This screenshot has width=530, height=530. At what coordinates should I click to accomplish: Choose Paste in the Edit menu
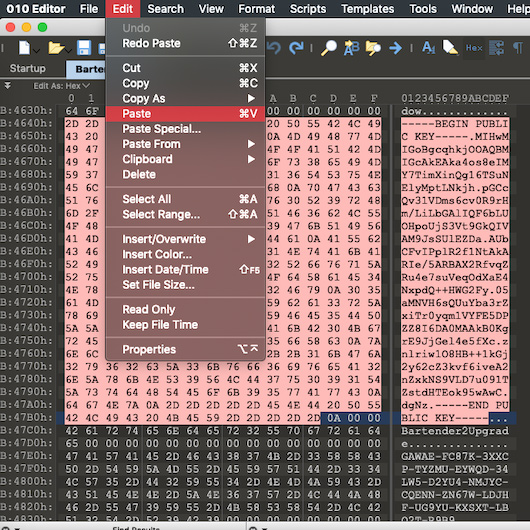[x=185, y=114]
